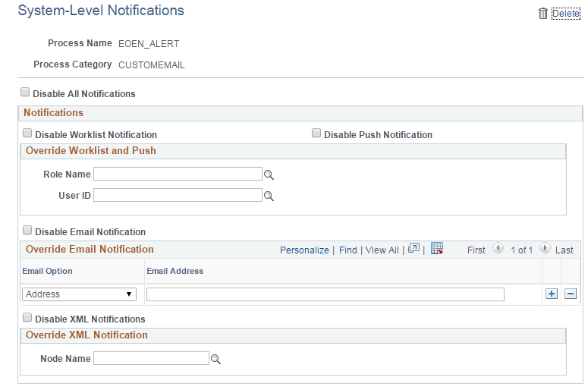
Task: Open Node Name lookup magnifier
Action: [215, 359]
